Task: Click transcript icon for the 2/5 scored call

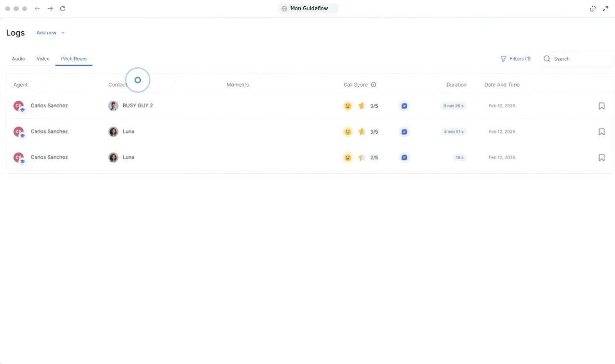Action: 404,157
